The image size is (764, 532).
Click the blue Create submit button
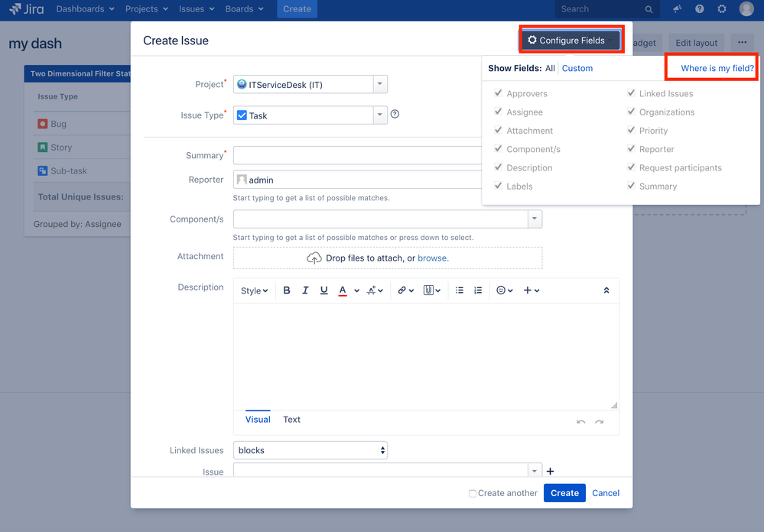click(x=564, y=493)
